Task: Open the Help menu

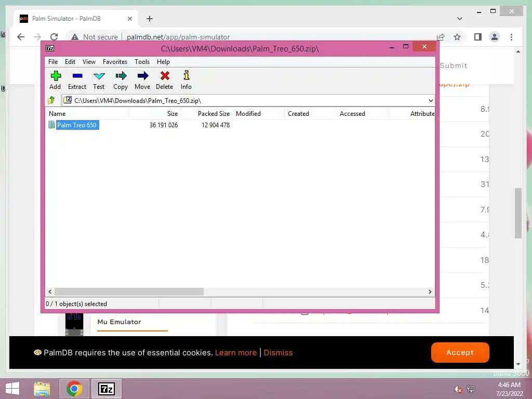Action: (x=163, y=62)
